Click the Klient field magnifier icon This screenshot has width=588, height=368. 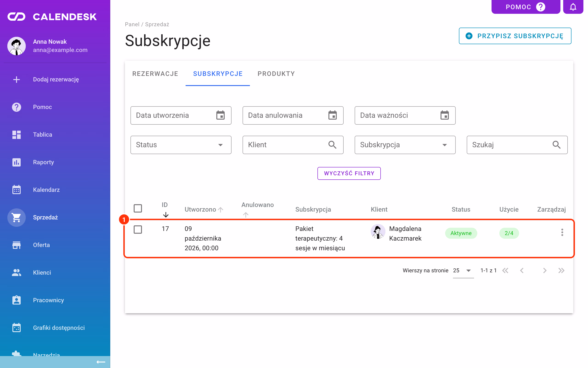(x=332, y=145)
